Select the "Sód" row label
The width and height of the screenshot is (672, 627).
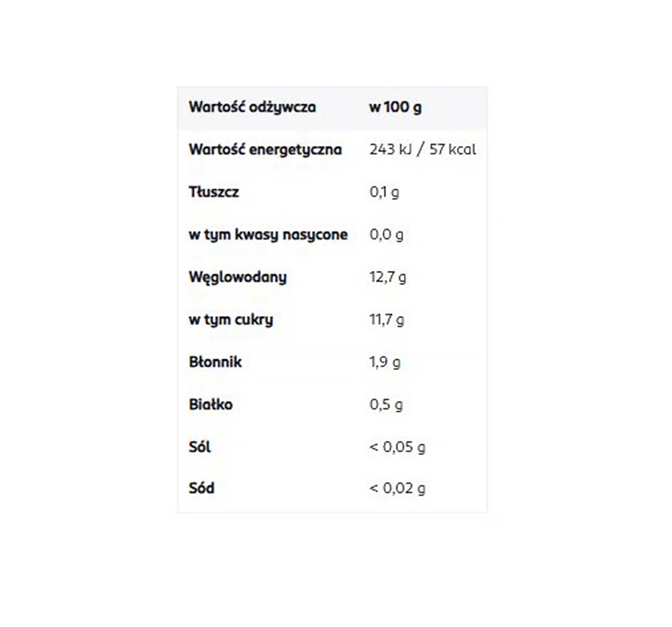pyautogui.click(x=202, y=488)
